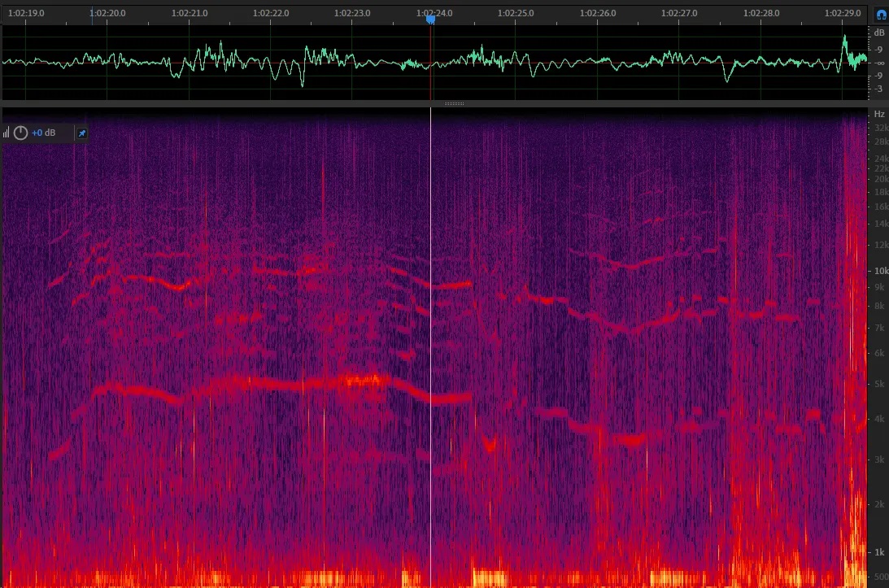This screenshot has height=588, width=889.
Task: Click the gain adjustment knob
Action: tap(20, 133)
